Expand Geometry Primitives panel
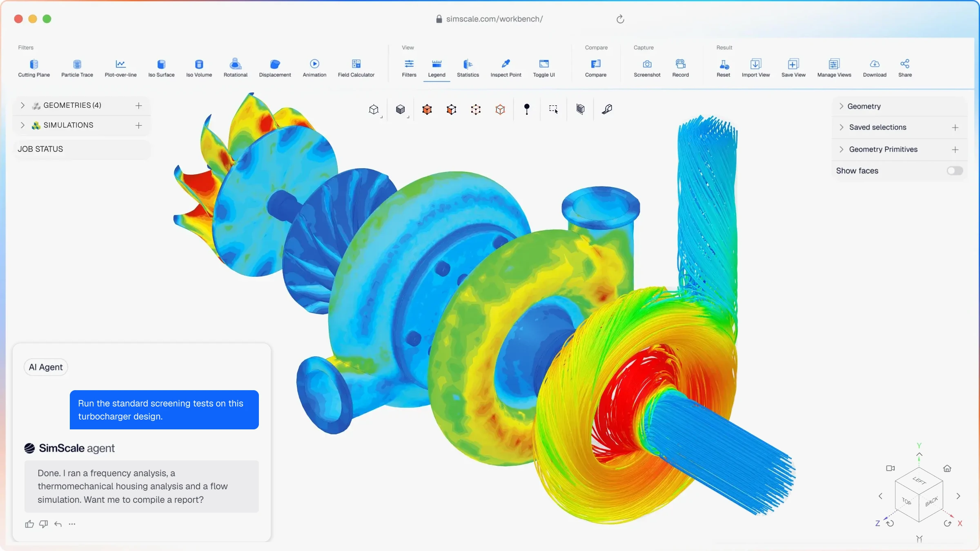The width and height of the screenshot is (980, 551). [842, 149]
